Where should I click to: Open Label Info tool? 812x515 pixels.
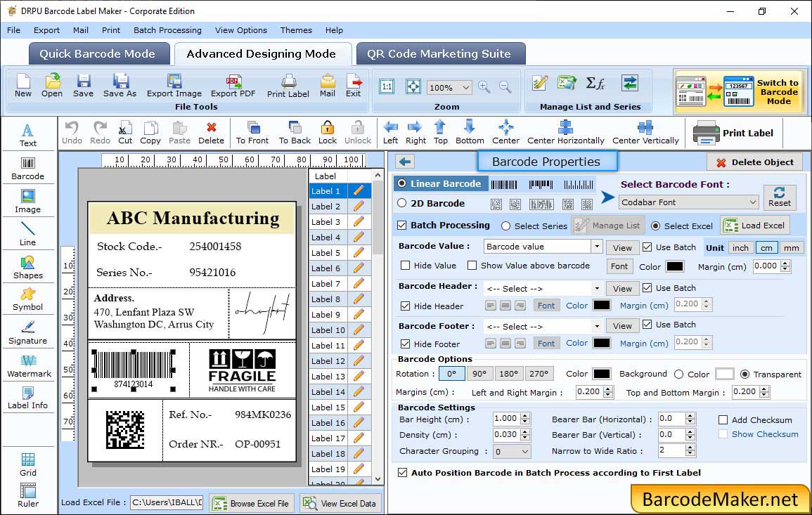28,398
